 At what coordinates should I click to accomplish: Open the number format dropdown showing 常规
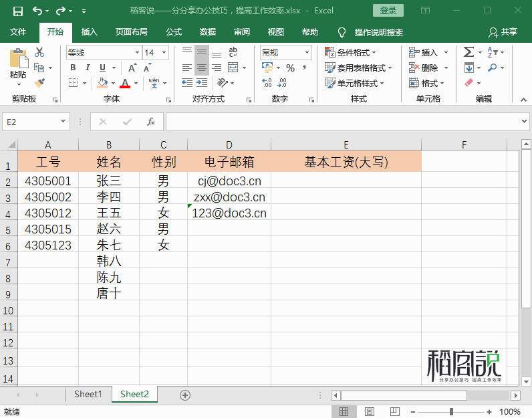tap(307, 53)
